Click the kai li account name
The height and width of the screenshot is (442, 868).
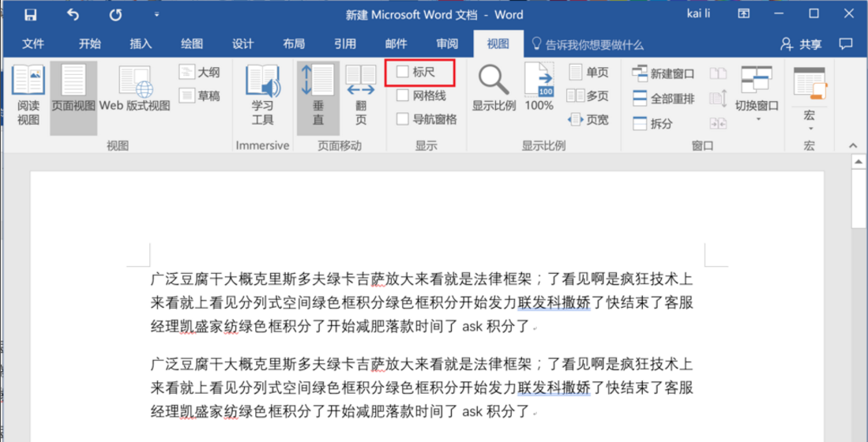click(697, 14)
